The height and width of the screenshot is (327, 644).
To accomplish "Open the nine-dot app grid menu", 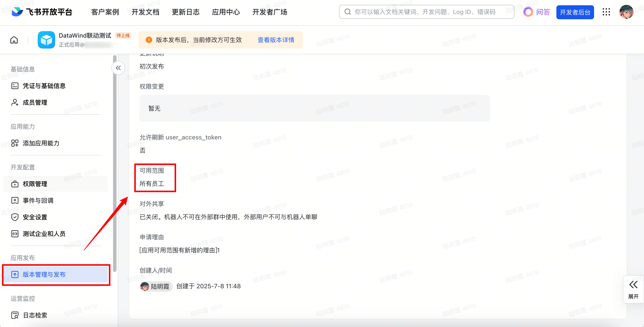I will click(x=606, y=12).
